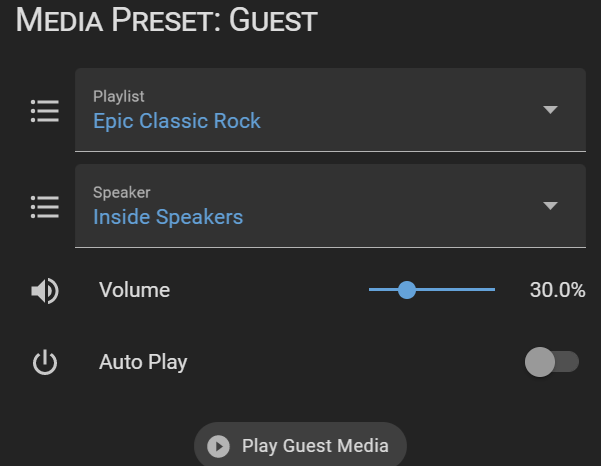Click the Volume speaker icon

(45, 291)
